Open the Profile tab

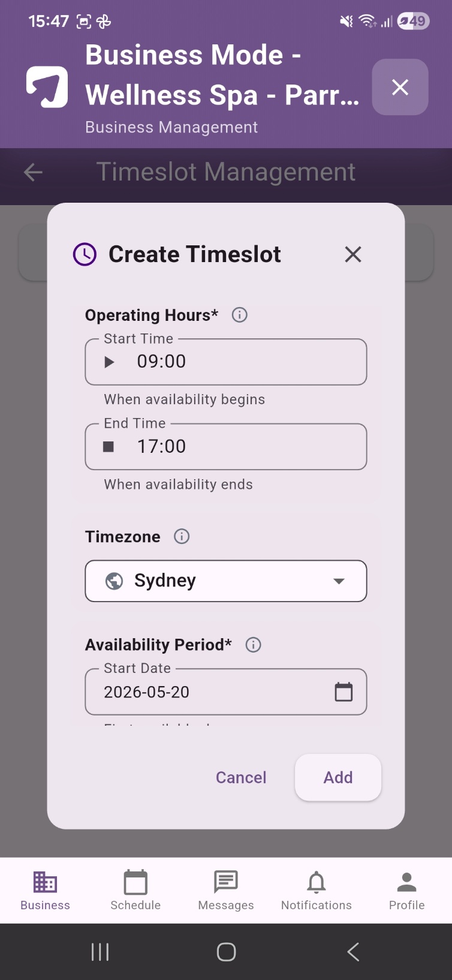407,890
